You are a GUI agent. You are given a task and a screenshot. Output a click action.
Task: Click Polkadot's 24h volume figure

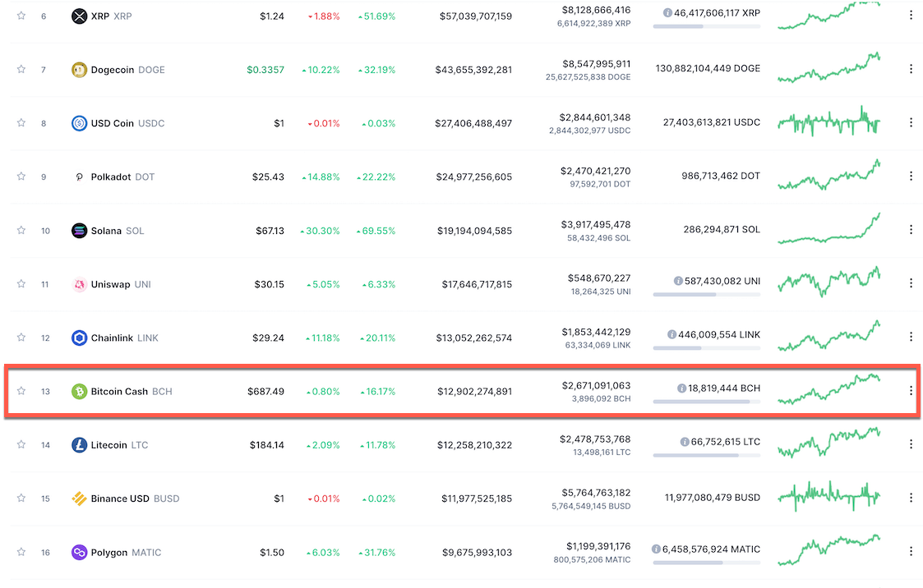click(595, 171)
